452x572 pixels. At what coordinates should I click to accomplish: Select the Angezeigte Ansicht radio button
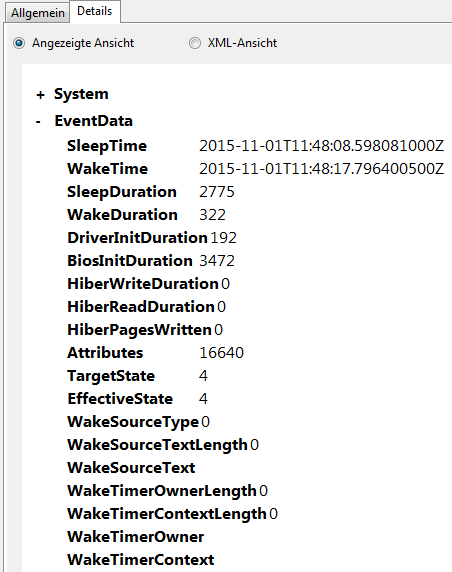click(19, 43)
